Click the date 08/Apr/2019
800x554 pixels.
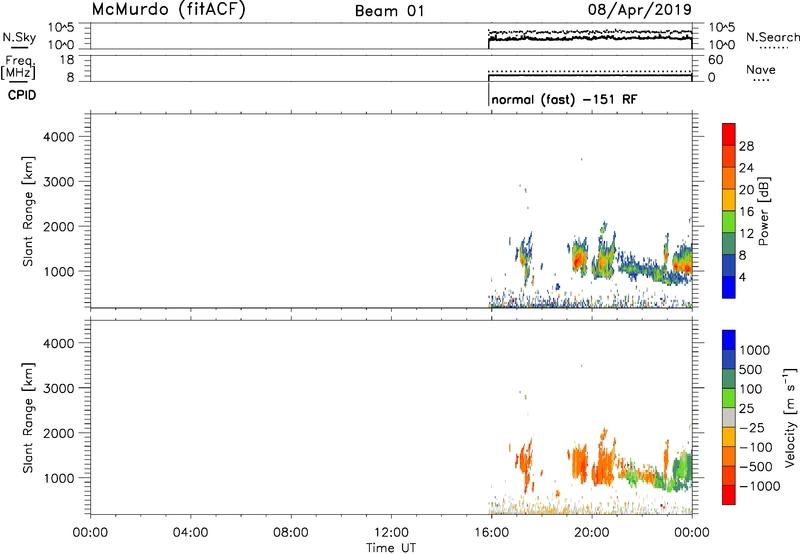[640, 9]
